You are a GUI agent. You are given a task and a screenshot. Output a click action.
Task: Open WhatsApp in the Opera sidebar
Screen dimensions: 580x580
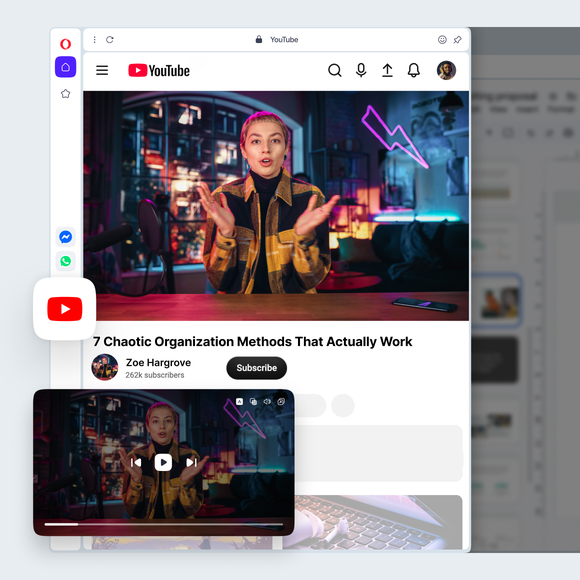point(65,261)
